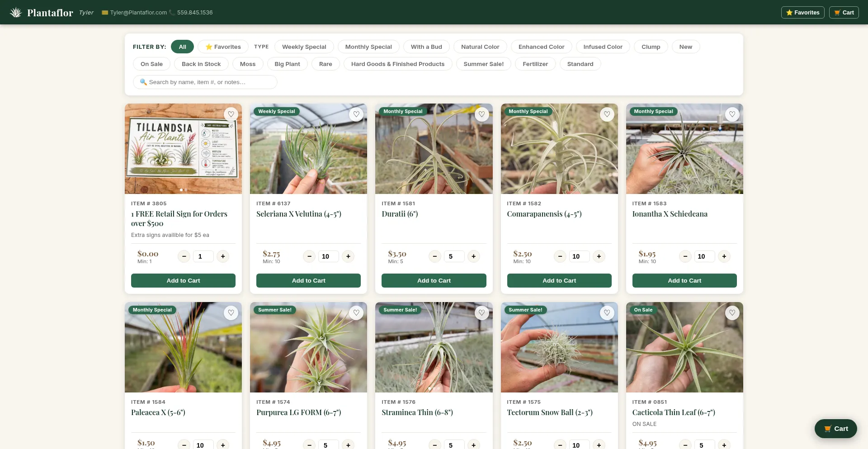Viewport: 868px width, 449px height.
Task: Favorite Seleriana X Velutina with heart icon
Action: 356,114
